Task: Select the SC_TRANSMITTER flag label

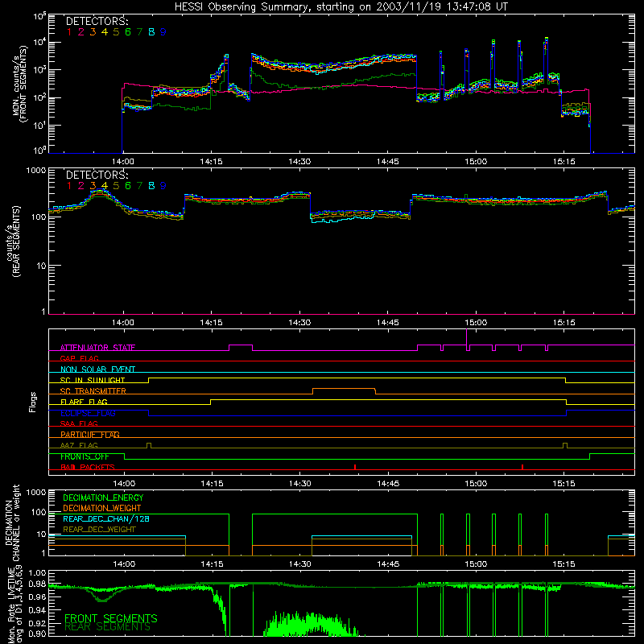Action: pos(93,391)
